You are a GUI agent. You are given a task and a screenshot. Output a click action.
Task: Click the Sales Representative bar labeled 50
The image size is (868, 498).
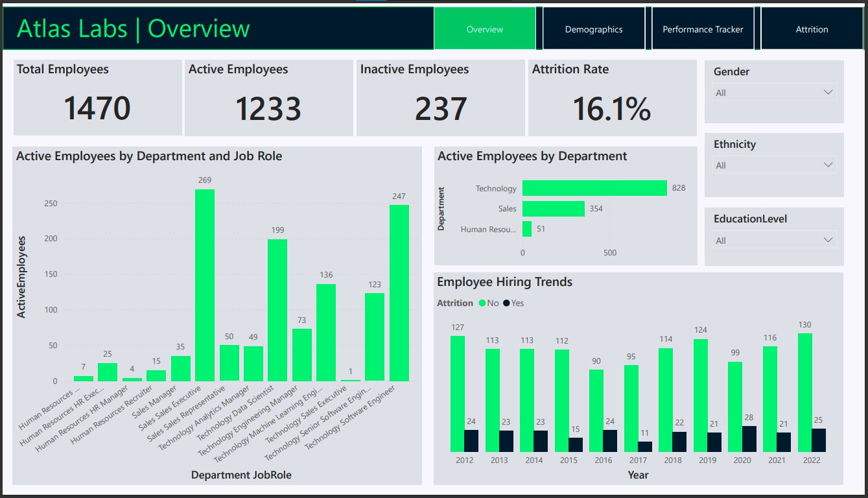coord(229,363)
